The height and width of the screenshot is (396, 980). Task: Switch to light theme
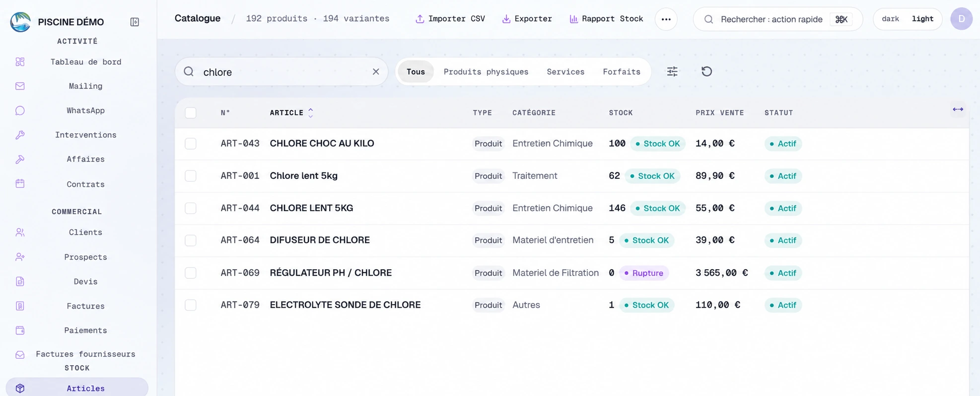click(922, 19)
